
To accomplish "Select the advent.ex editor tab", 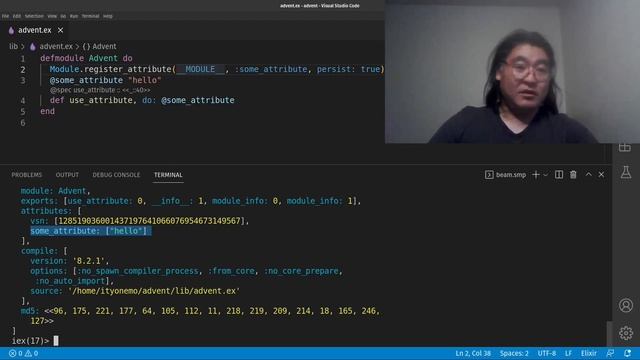I will (35, 30).
